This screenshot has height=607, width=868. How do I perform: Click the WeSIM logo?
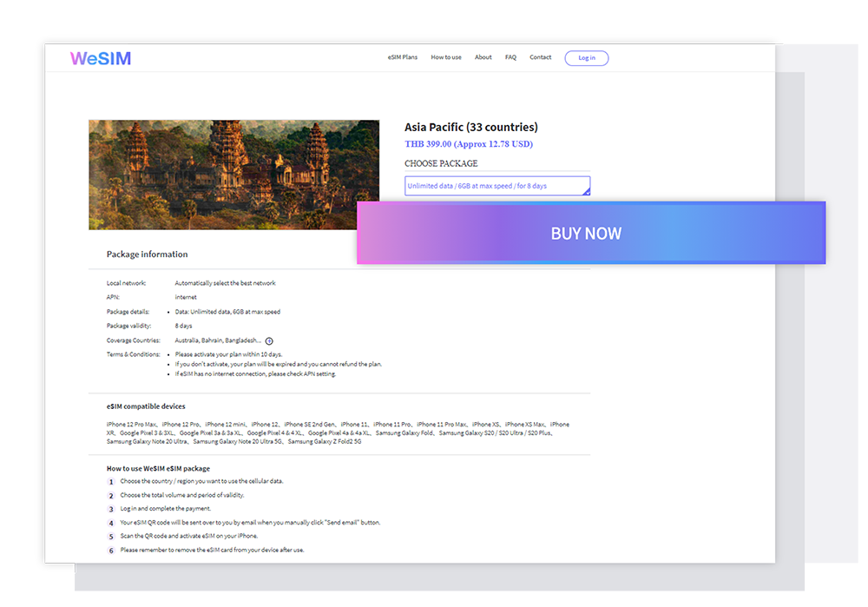pos(100,58)
